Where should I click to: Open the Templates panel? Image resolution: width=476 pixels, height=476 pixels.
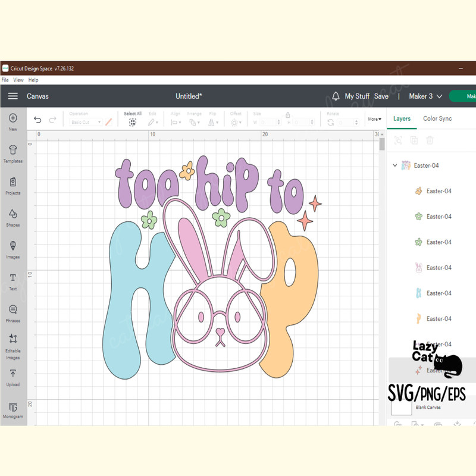(12, 152)
